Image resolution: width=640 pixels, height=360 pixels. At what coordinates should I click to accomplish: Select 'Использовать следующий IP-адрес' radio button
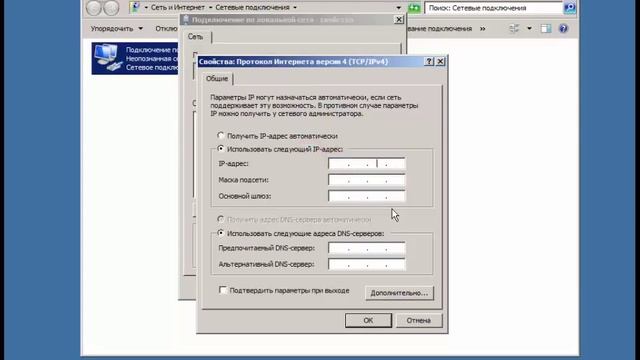pyautogui.click(x=221, y=149)
